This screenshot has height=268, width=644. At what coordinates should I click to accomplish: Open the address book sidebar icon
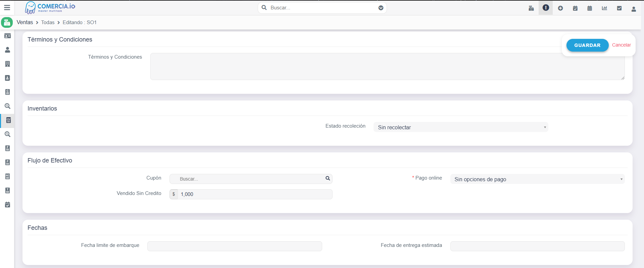pyautogui.click(x=7, y=78)
